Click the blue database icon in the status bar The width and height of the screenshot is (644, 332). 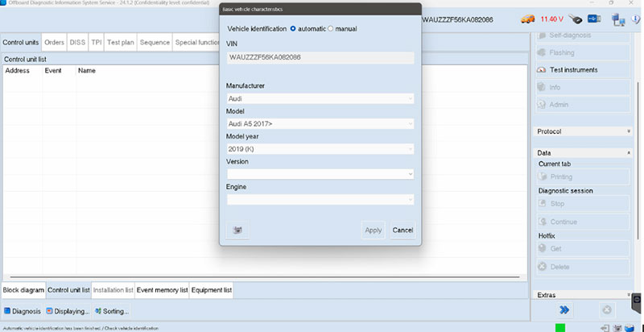click(630, 328)
